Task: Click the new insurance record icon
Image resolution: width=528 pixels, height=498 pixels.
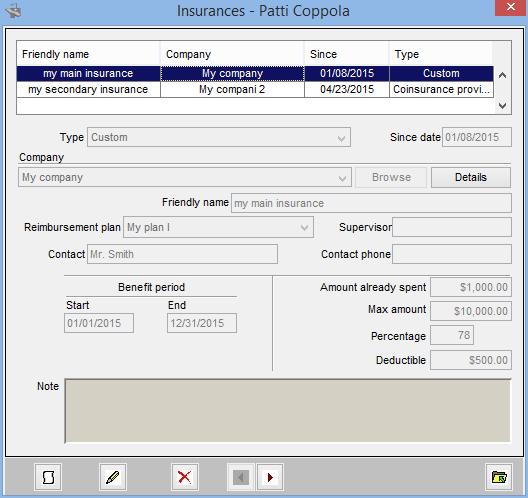Action: coord(48,477)
